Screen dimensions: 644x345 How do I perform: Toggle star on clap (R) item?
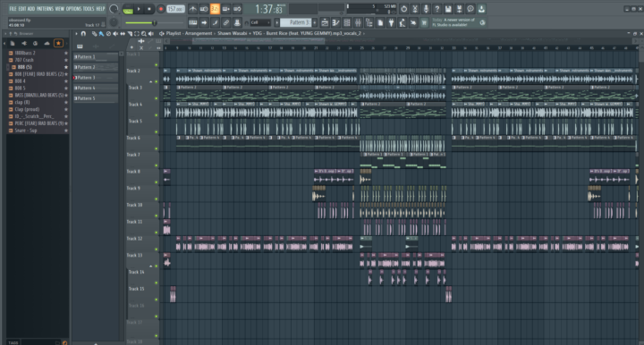point(65,102)
